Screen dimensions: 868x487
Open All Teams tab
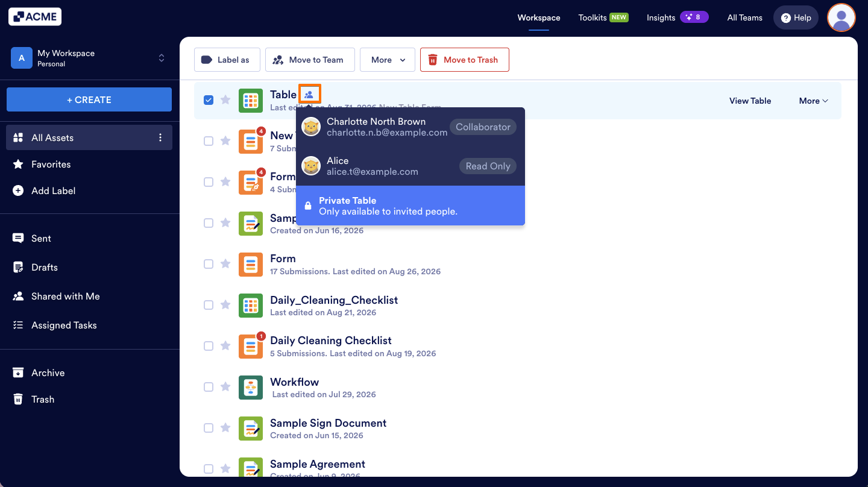coord(744,17)
